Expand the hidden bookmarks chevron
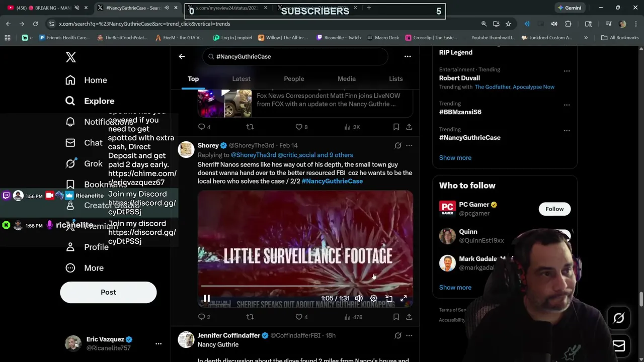This screenshot has height=362, width=644. point(586,38)
